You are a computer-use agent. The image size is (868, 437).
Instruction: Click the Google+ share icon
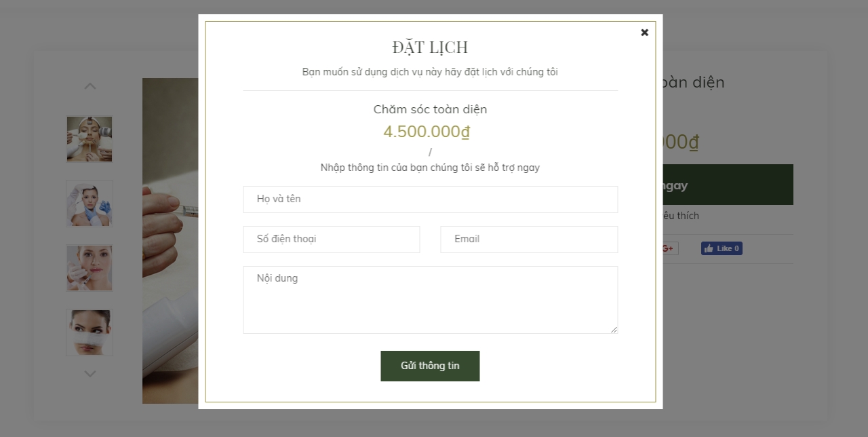click(x=669, y=248)
